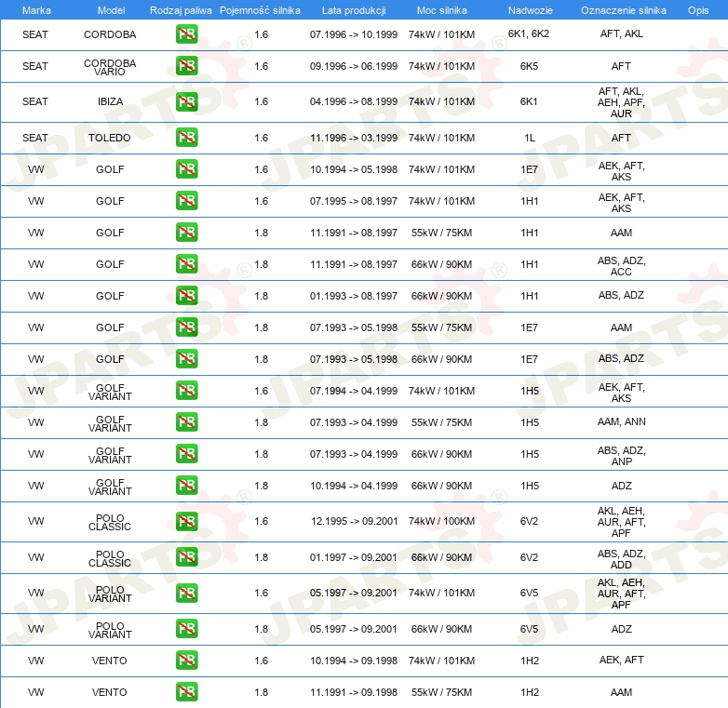Click fuel icon in GOLF 1.6 1E7 row
The image size is (728, 708).
tap(186, 169)
